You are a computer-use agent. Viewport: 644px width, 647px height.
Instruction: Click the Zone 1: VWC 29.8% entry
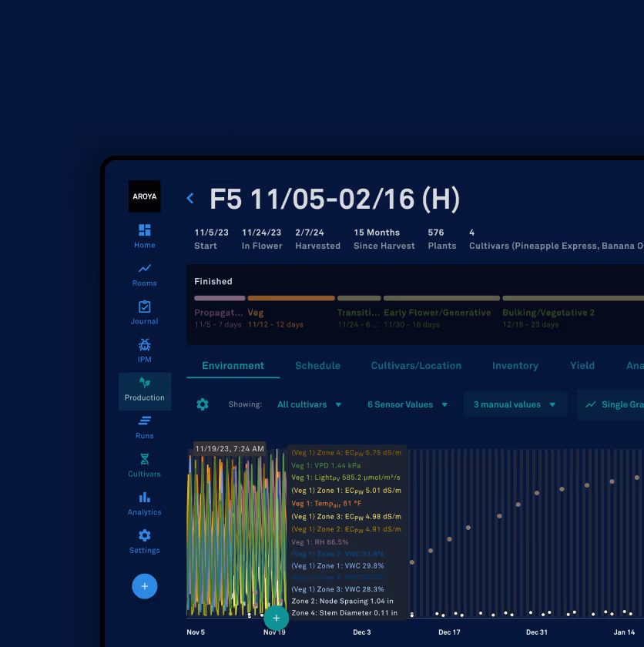tap(337, 565)
